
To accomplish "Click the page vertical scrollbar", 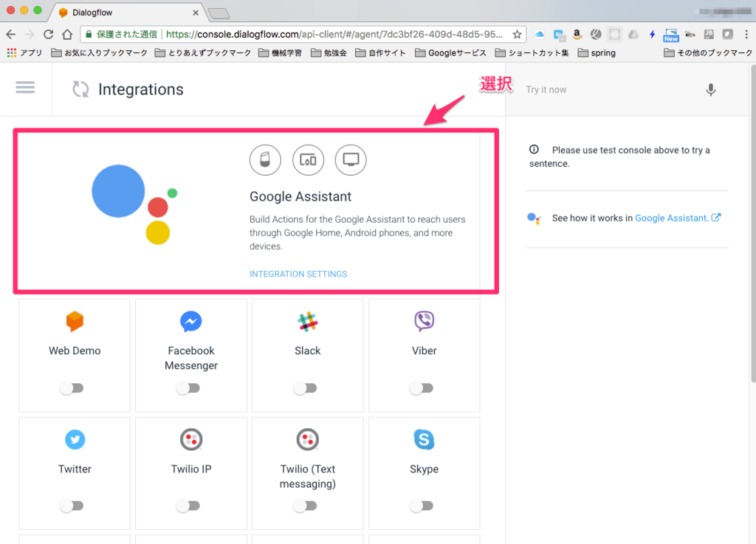I will 752,223.
